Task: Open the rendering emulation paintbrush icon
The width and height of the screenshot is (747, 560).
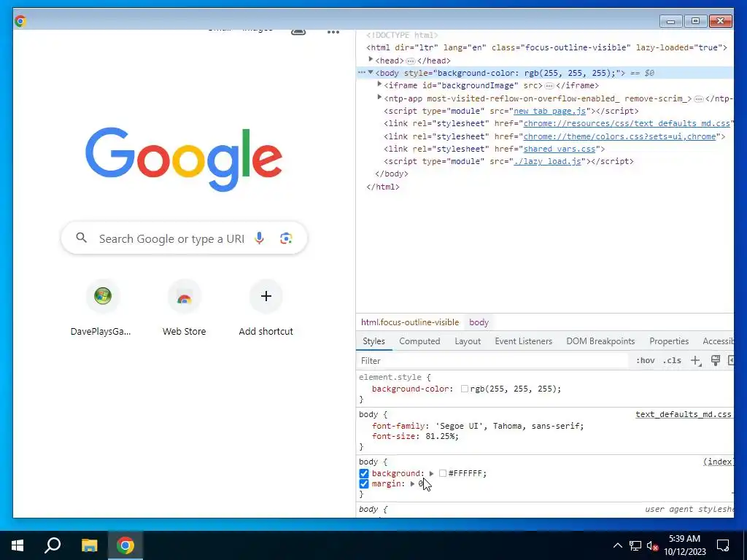Action: pos(715,360)
